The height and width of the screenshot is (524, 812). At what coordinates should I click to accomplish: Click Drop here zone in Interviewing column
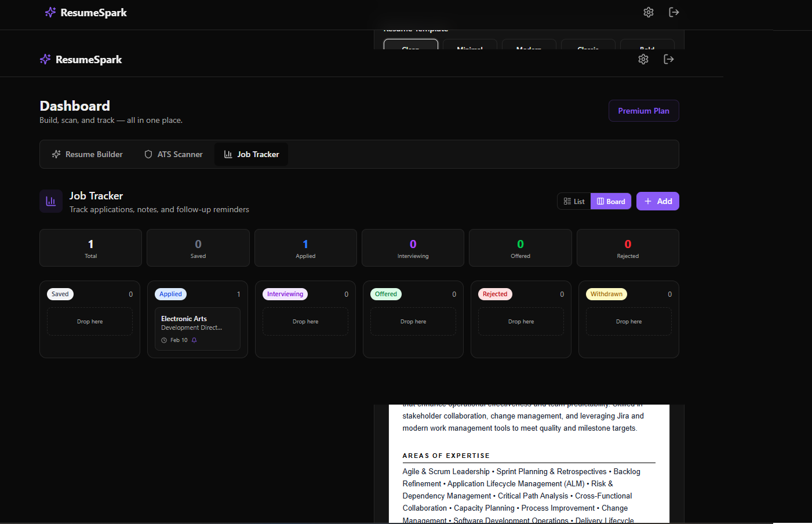click(x=305, y=321)
